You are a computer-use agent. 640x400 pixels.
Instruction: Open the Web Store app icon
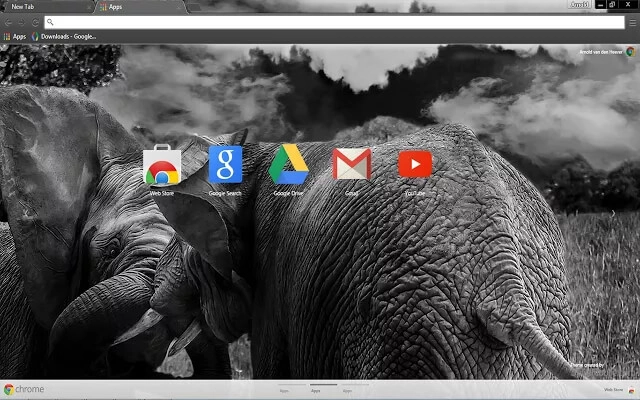(x=162, y=165)
